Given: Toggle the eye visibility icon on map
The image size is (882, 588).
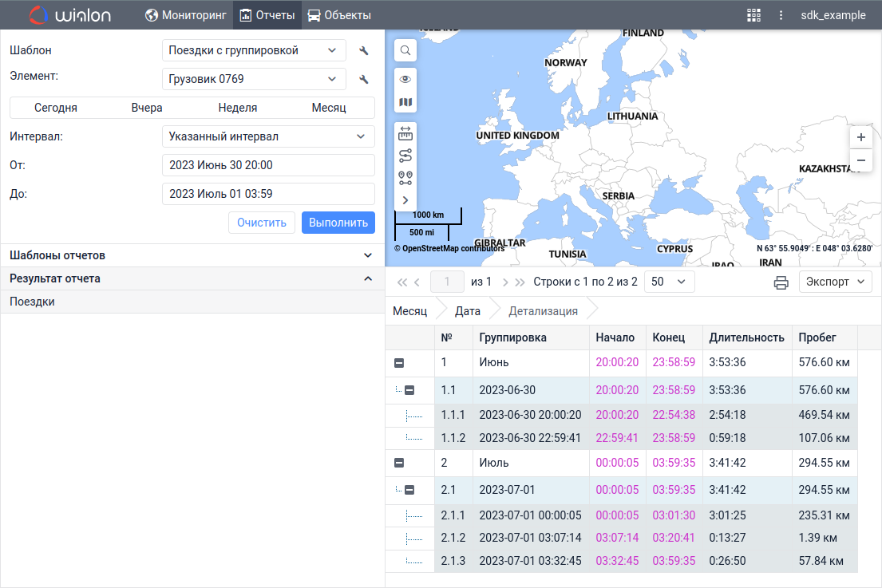Looking at the screenshot, I should tap(405, 79).
